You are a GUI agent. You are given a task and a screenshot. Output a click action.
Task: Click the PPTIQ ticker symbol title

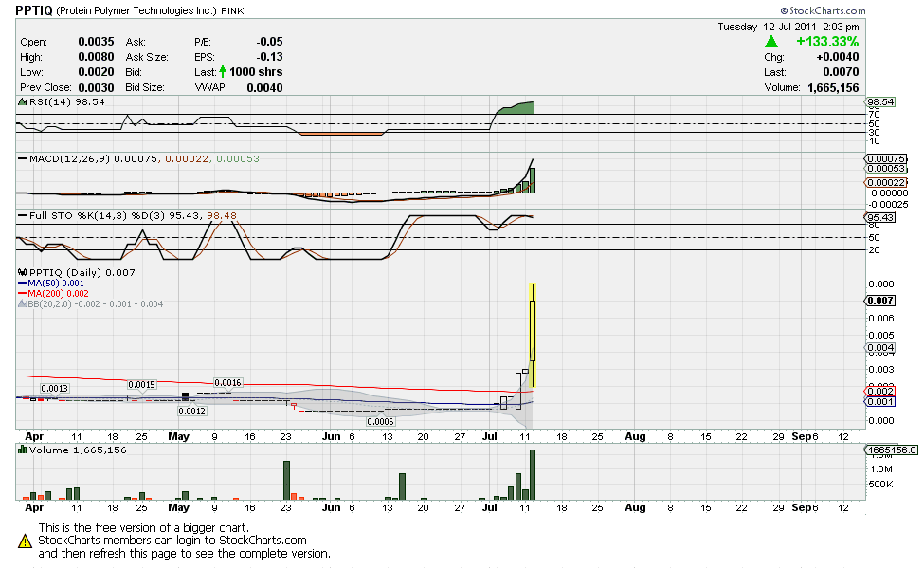coord(34,10)
